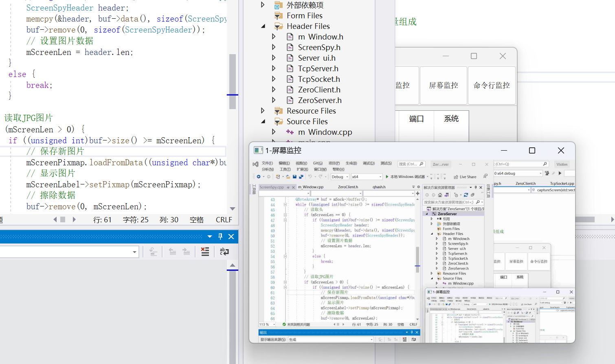Image resolution: width=615 pixels, height=364 pixels.
Task: Click the clear all output icon
Action: (x=205, y=252)
